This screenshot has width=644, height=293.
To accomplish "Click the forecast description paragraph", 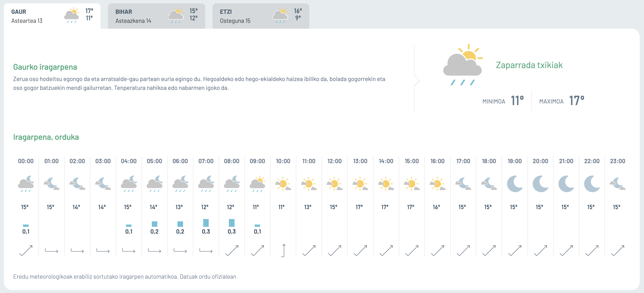I will pos(199,84).
